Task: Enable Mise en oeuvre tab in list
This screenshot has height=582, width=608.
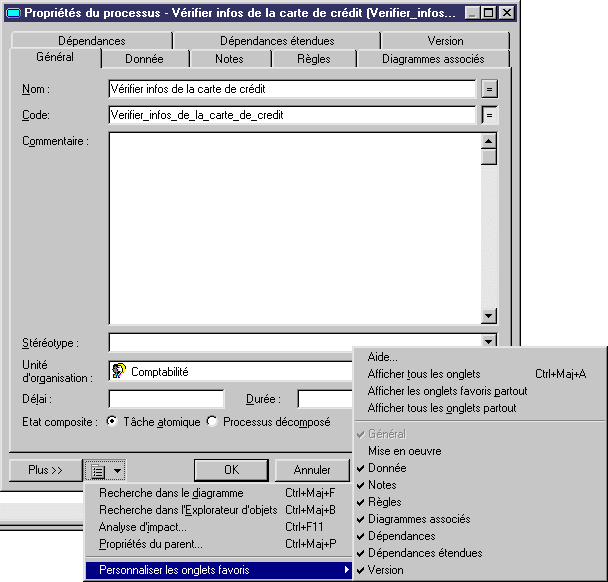Action: pyautogui.click(x=398, y=451)
